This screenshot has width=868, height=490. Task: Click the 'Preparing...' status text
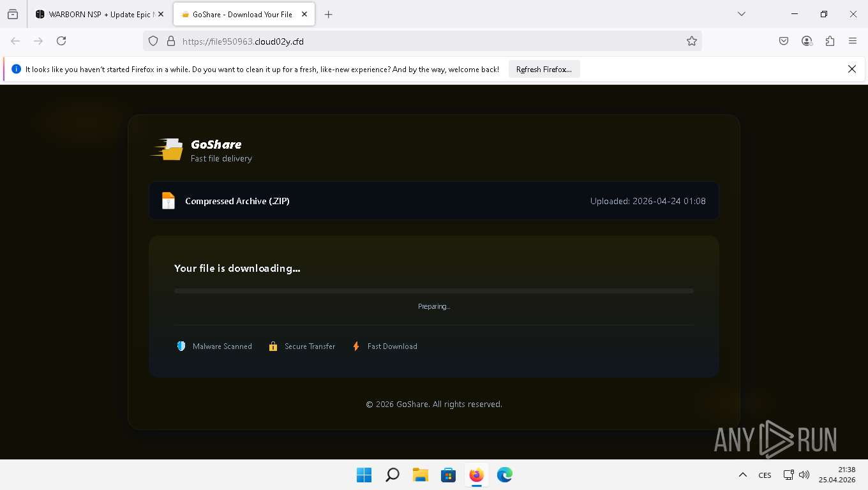pyautogui.click(x=434, y=306)
